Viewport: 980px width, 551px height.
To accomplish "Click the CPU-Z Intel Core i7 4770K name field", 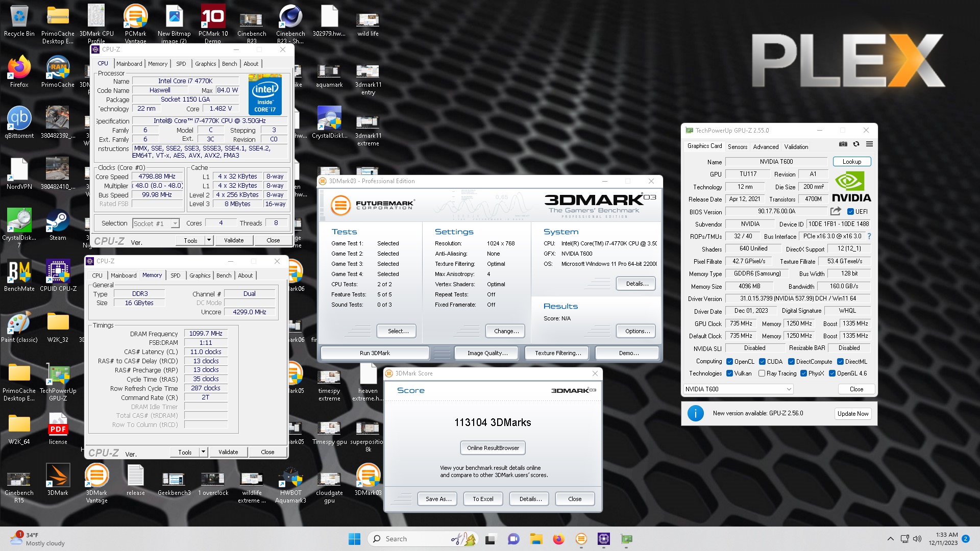I will [x=185, y=81].
